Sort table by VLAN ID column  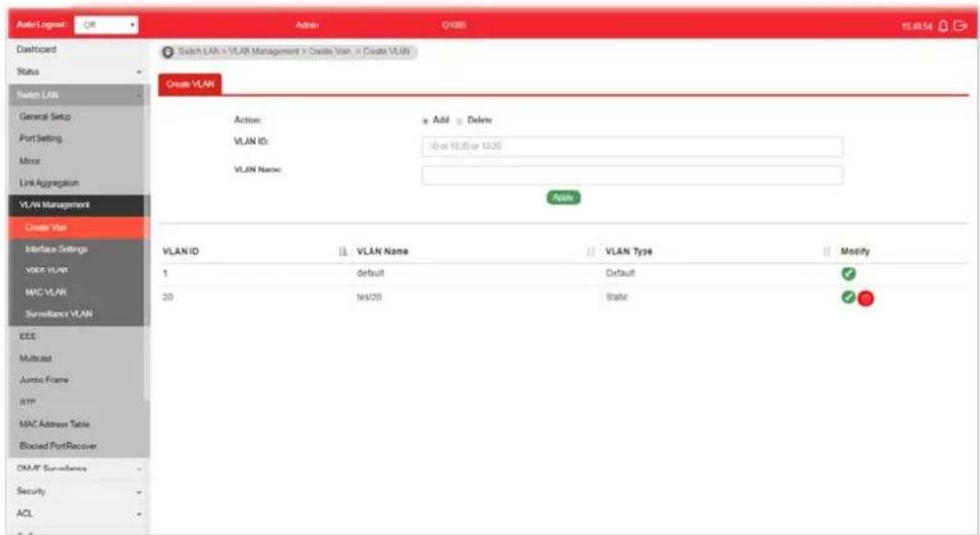(x=342, y=251)
